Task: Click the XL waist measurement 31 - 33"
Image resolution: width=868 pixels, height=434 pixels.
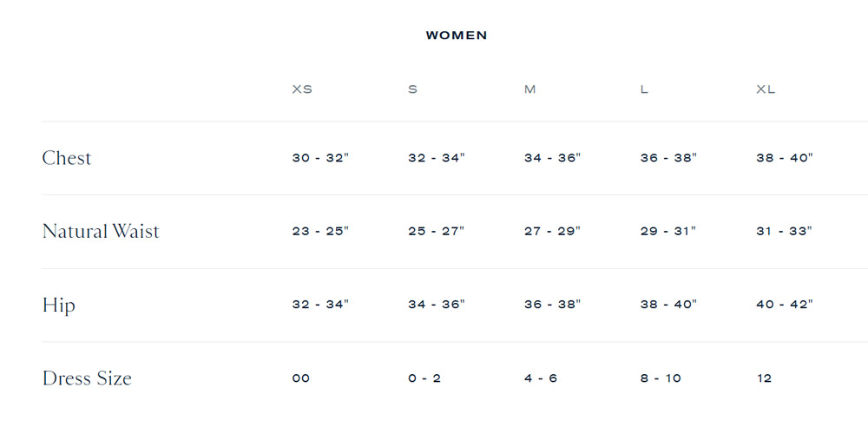Action: [x=785, y=232]
